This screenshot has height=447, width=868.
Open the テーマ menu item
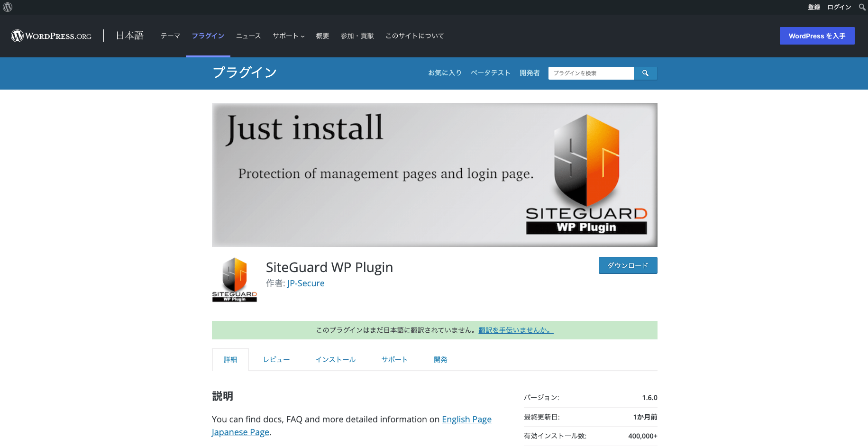[x=170, y=36]
